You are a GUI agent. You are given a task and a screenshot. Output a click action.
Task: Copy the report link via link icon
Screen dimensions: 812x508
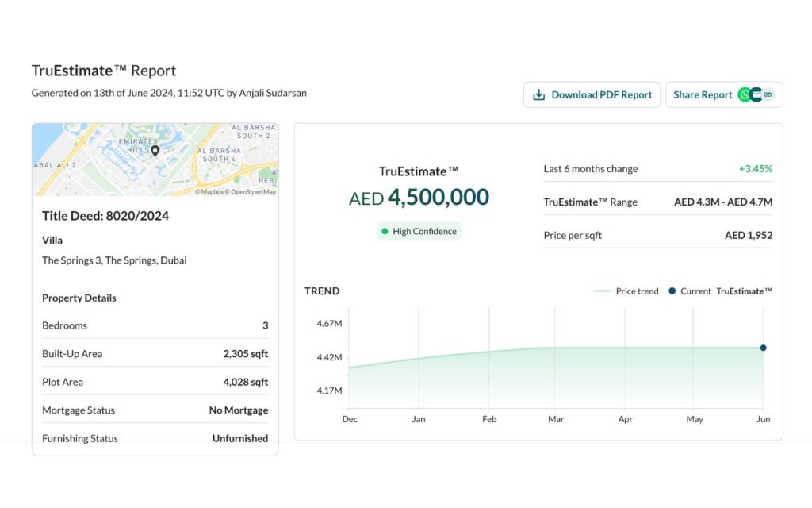[768, 94]
